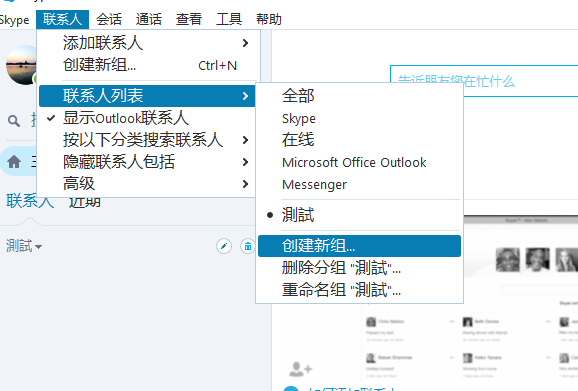Open the 帮助 menu
This screenshot has width=578, height=391.
click(269, 20)
